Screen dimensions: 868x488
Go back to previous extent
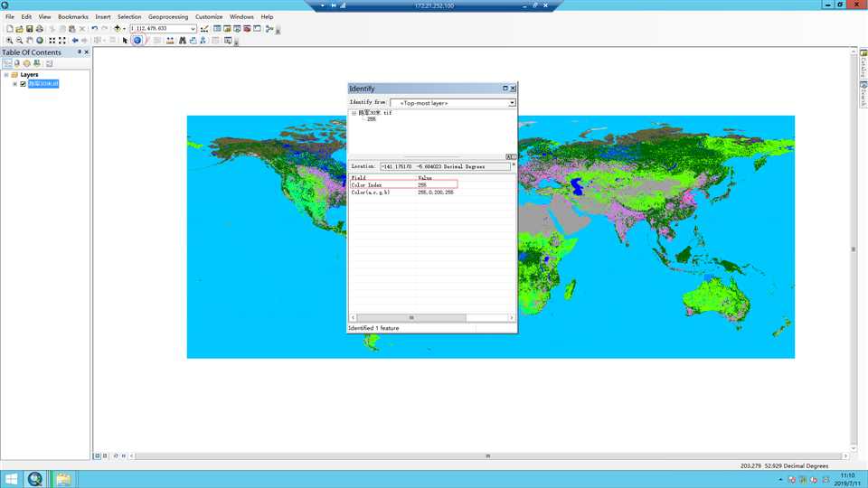tap(75, 41)
